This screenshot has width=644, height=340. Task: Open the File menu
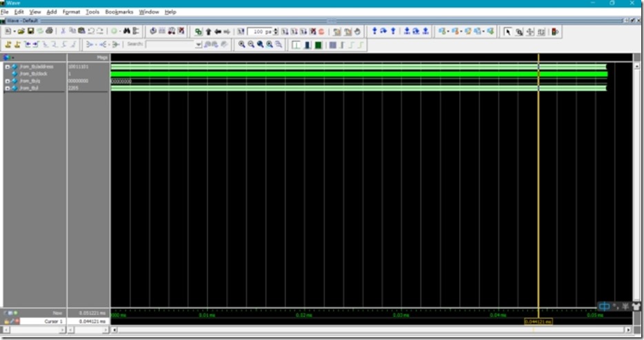point(5,12)
